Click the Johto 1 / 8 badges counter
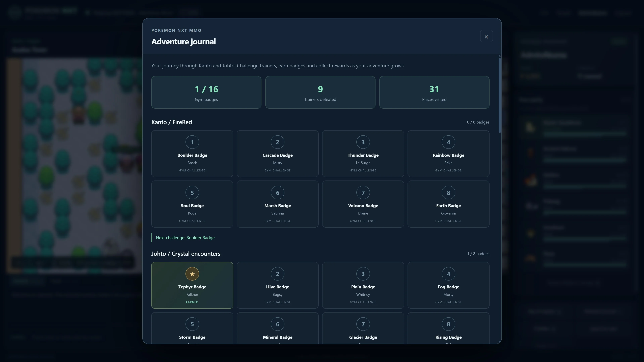Screen dimensions: 644x362 point(478,254)
